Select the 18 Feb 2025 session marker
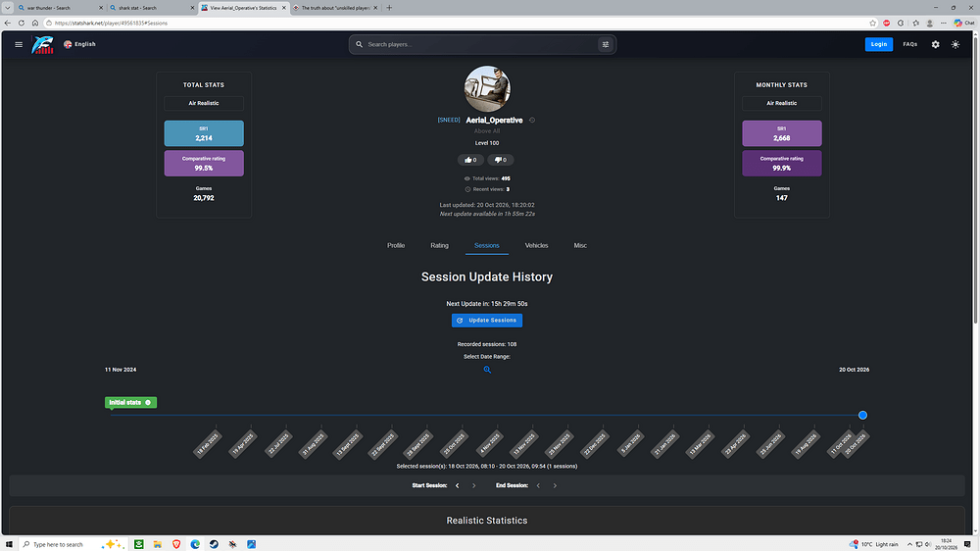 (x=208, y=445)
